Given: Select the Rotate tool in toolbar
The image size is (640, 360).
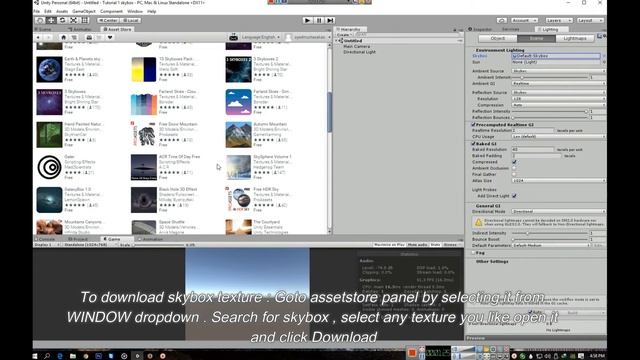Looking at the screenshot, I should pos(62,20).
